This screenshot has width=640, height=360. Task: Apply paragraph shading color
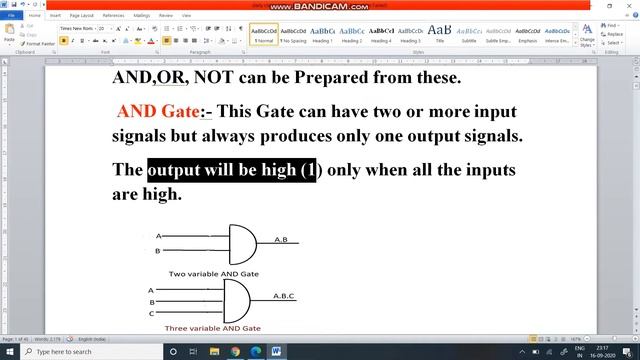pyautogui.click(x=221, y=41)
